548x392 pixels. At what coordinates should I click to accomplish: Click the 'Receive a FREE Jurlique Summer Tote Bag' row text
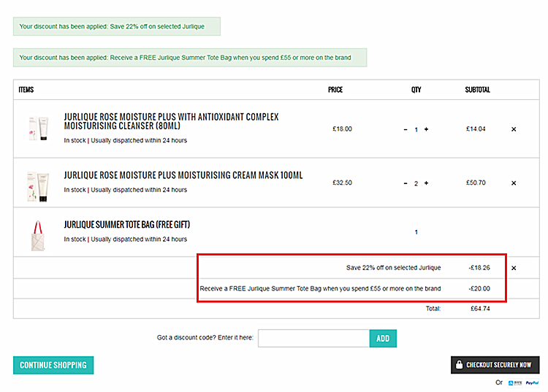(x=320, y=288)
